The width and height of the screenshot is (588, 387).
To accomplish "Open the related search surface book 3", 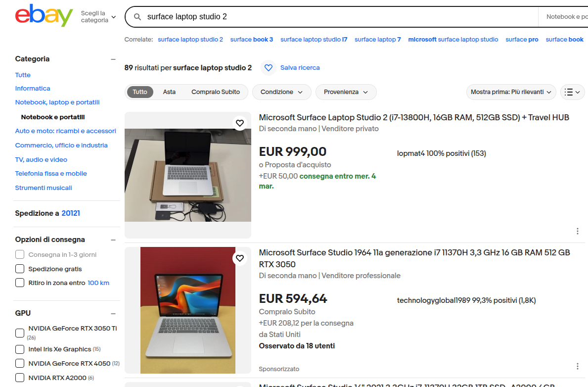I will click(x=252, y=40).
